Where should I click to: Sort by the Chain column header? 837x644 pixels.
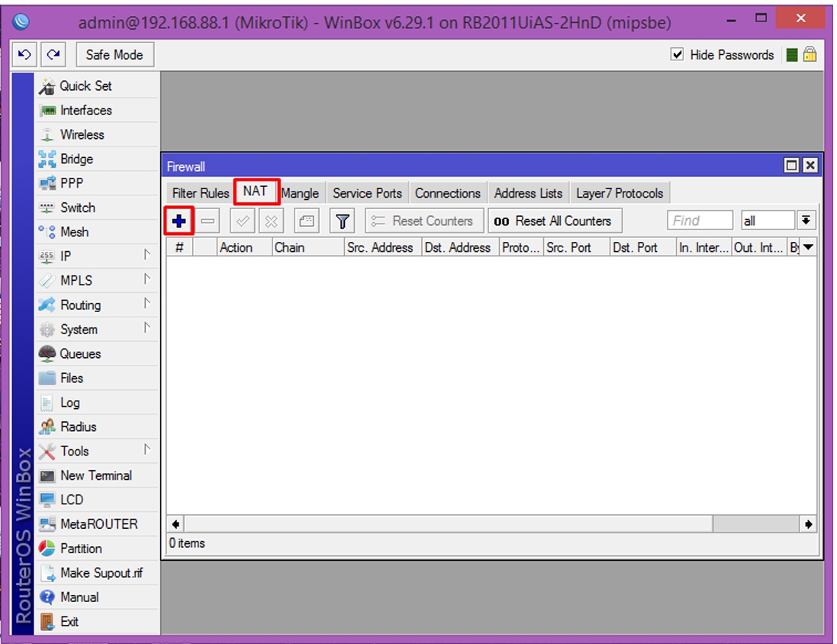[307, 248]
